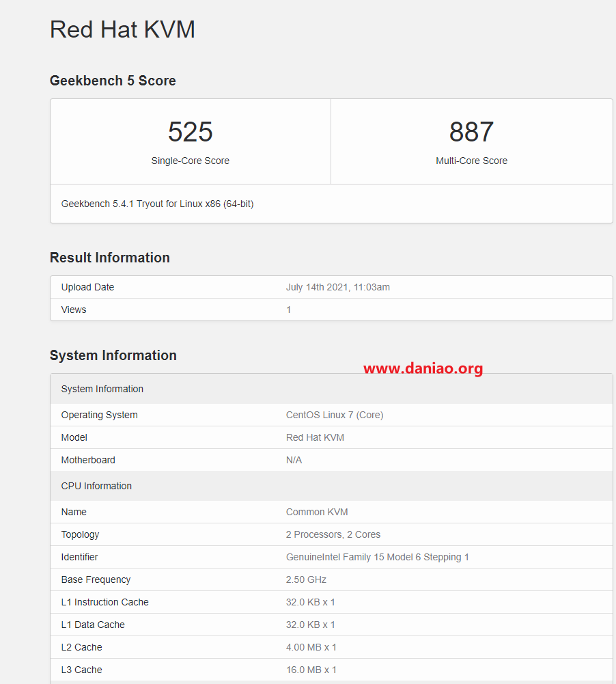Select the "Result Information" heading
The width and height of the screenshot is (616, 684).
[x=110, y=258]
